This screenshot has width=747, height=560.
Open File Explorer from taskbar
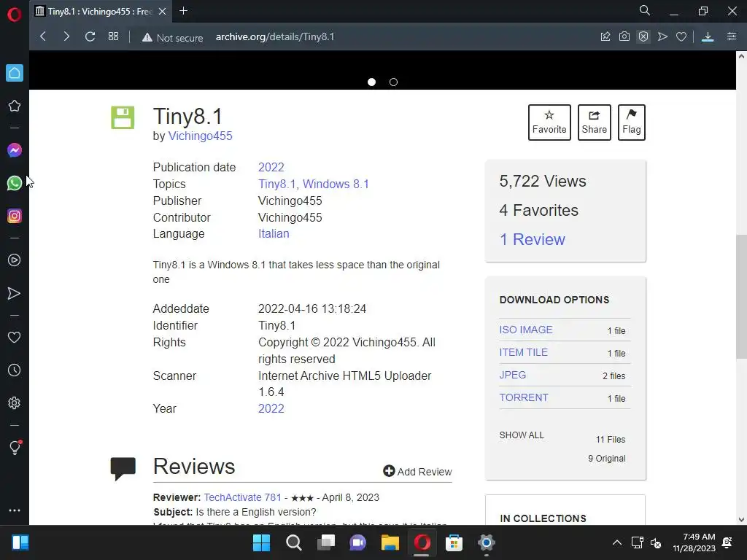click(x=390, y=542)
